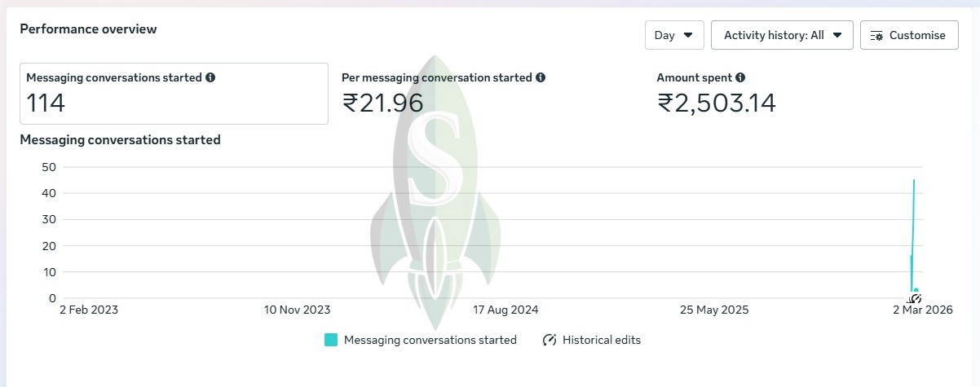Click info icon in the selected 114 metric card

point(210,77)
